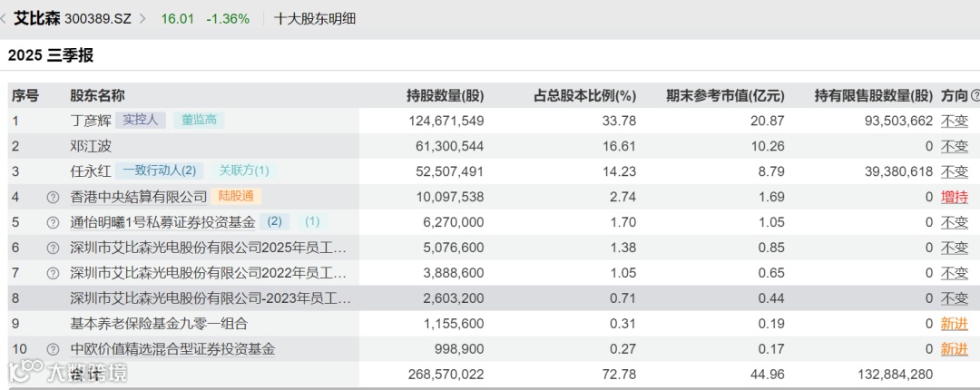The width and height of the screenshot is (980, 390).
Task: Select 深圳市艾比森光电股份有限公司-2023年员工 row name
Action: [211, 298]
